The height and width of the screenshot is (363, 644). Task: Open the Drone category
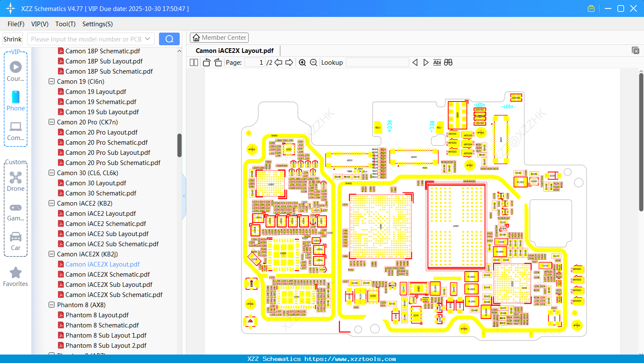click(16, 181)
